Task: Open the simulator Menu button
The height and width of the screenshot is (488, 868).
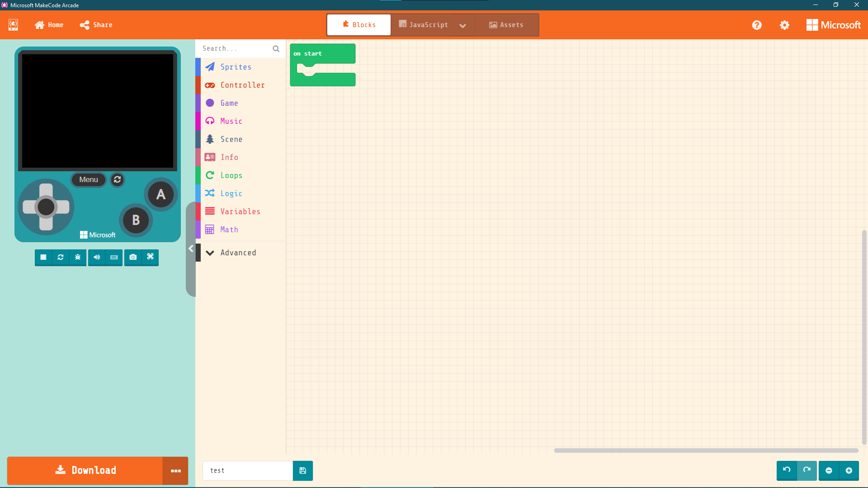Action: [89, 179]
